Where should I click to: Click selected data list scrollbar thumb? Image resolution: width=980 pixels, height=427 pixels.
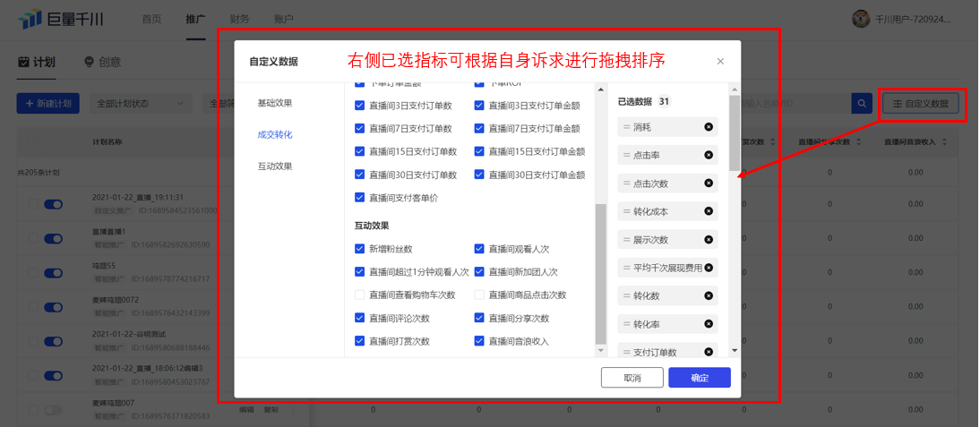tap(735, 132)
